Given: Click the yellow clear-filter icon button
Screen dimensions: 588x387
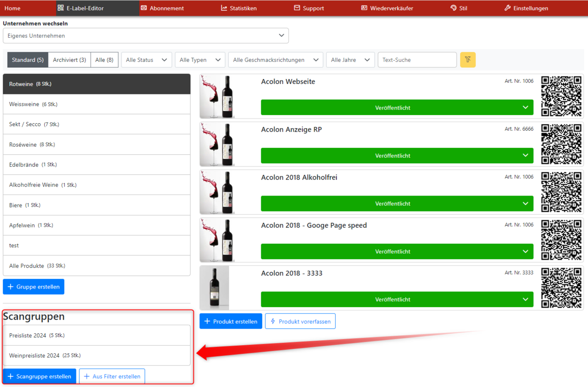Looking at the screenshot, I should click(x=467, y=60).
